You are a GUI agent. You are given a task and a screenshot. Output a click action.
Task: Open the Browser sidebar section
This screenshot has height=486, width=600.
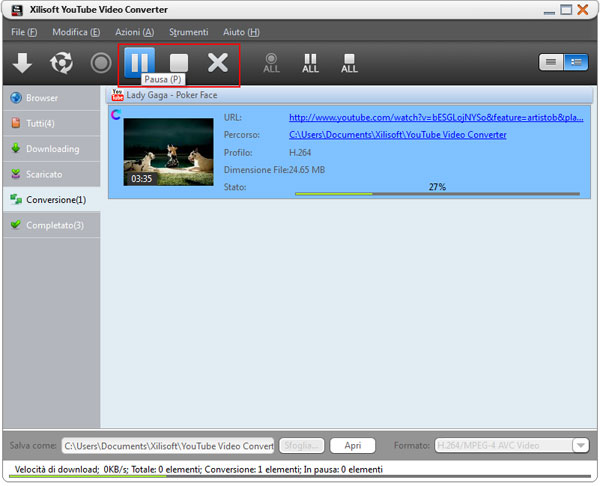52,98
